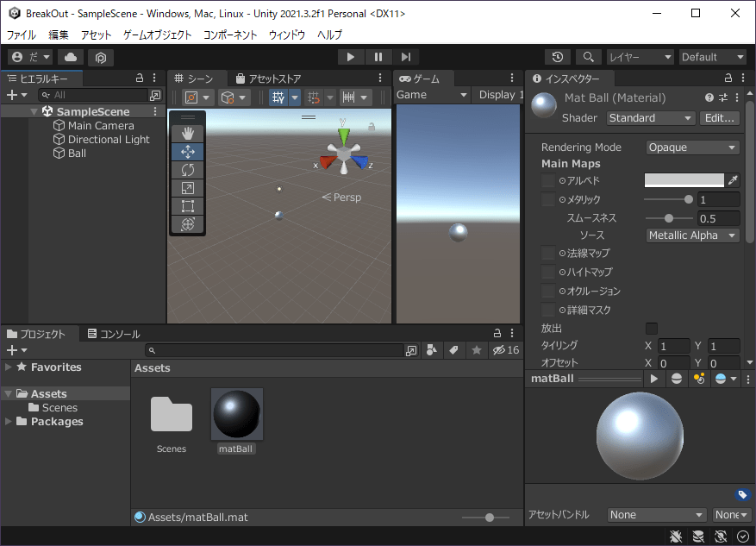
Task: Pause the game
Action: point(378,58)
